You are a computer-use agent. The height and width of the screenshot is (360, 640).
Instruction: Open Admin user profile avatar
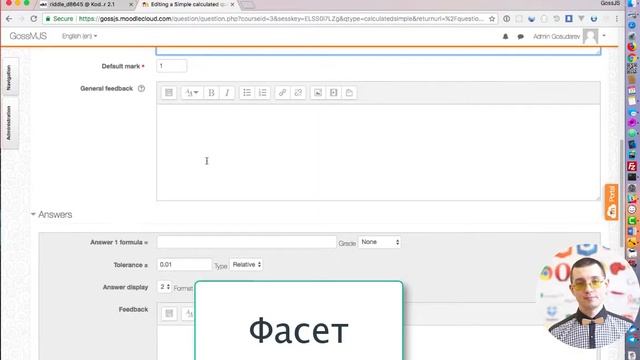(590, 36)
